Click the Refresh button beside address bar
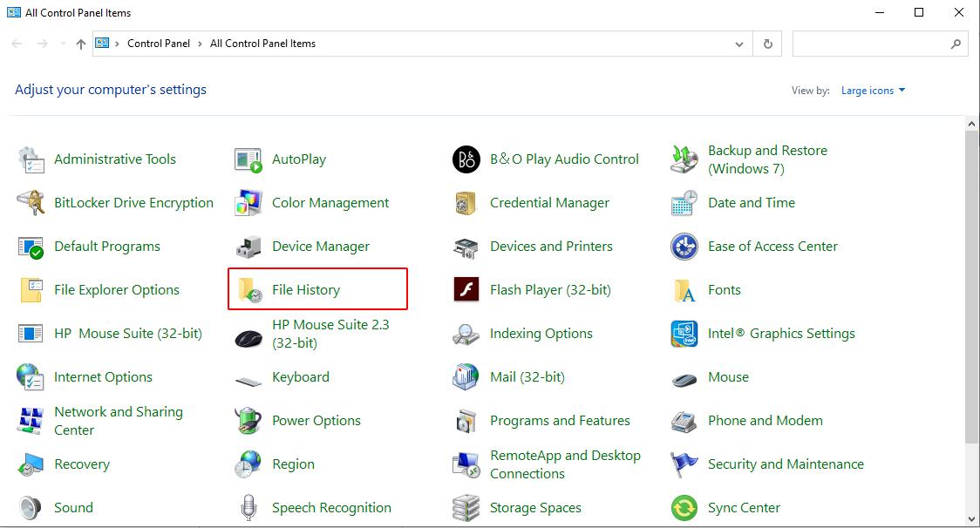The width and height of the screenshot is (980, 528). coord(768,44)
